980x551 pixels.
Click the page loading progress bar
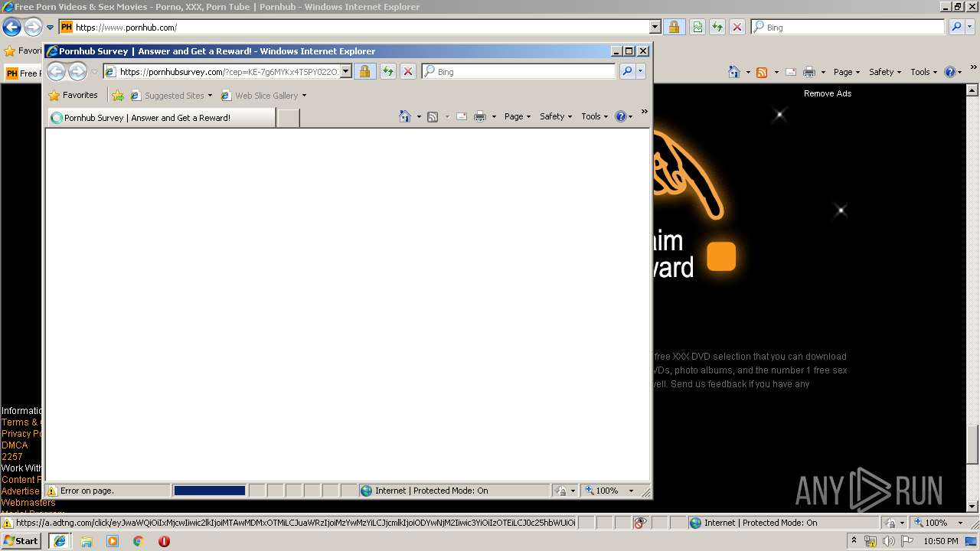click(x=210, y=491)
